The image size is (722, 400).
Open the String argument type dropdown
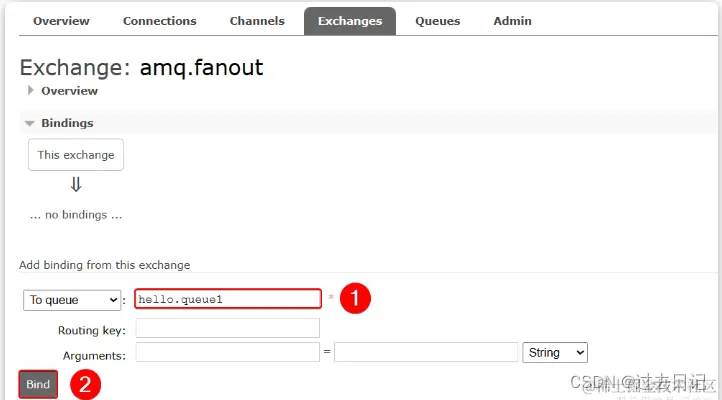[x=555, y=353]
